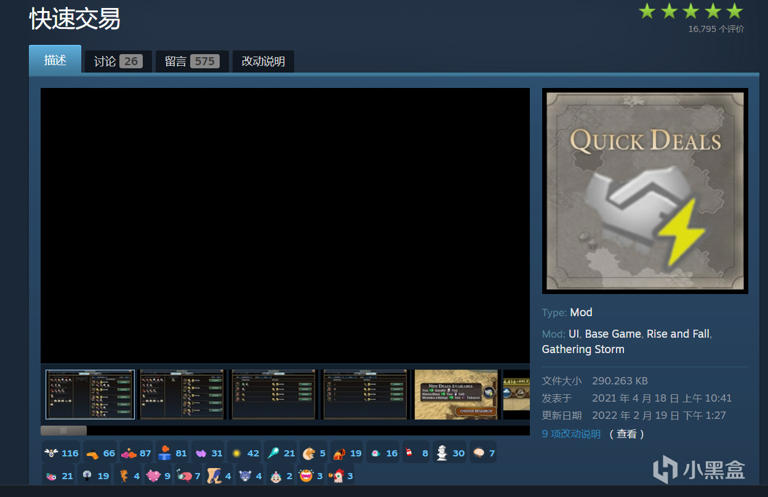Open the 改动说明 tab
This screenshot has height=497, width=768.
click(264, 61)
